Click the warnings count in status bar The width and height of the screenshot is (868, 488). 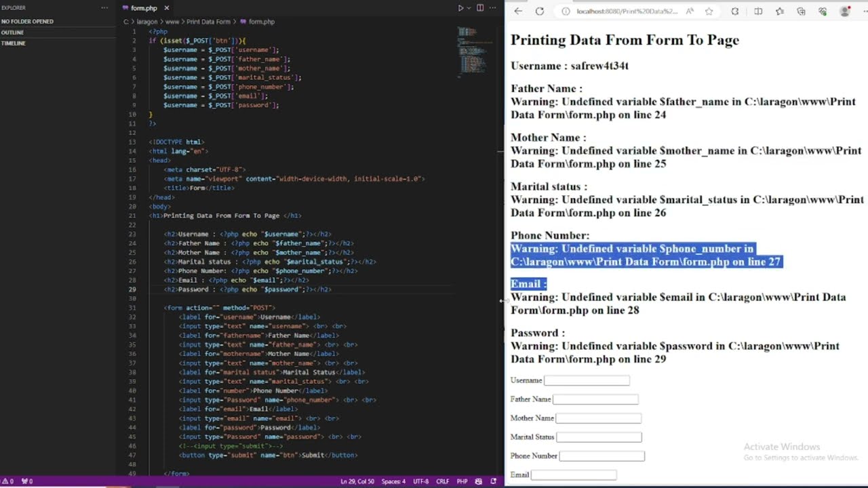pos(8,481)
